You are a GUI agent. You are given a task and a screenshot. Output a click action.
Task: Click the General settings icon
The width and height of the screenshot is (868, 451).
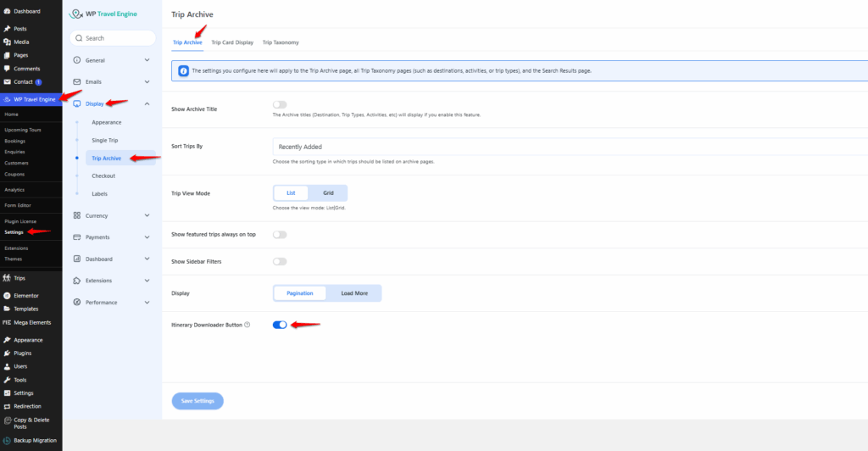77,60
